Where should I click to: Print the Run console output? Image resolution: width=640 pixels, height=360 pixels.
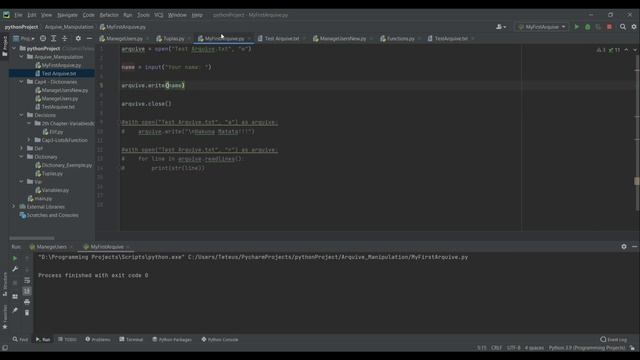tap(27, 302)
